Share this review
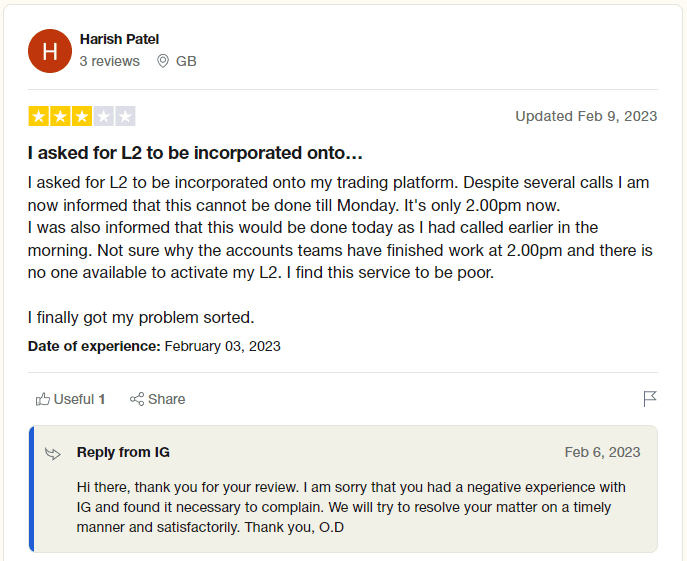Viewport: 687px width, 561px height. 158,399
